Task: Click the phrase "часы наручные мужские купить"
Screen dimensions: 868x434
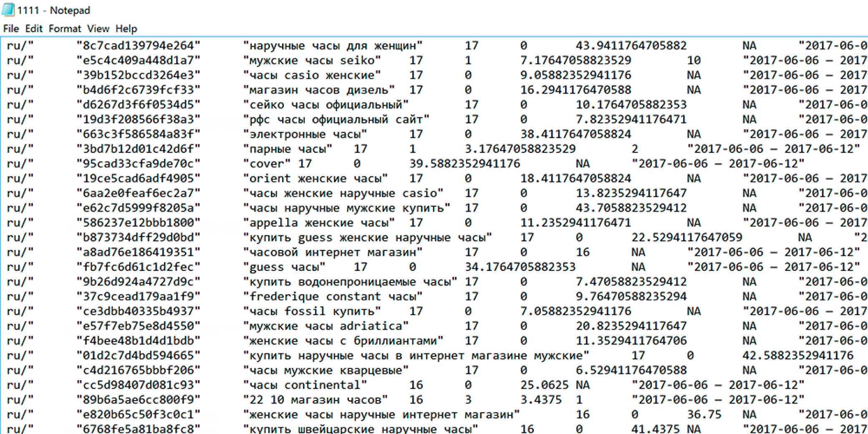Action: (347, 208)
